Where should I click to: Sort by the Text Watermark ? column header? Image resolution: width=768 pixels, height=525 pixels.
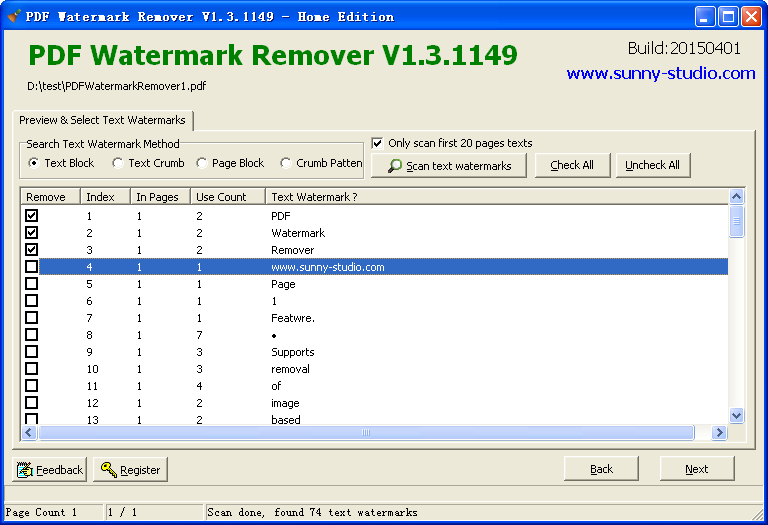497,196
